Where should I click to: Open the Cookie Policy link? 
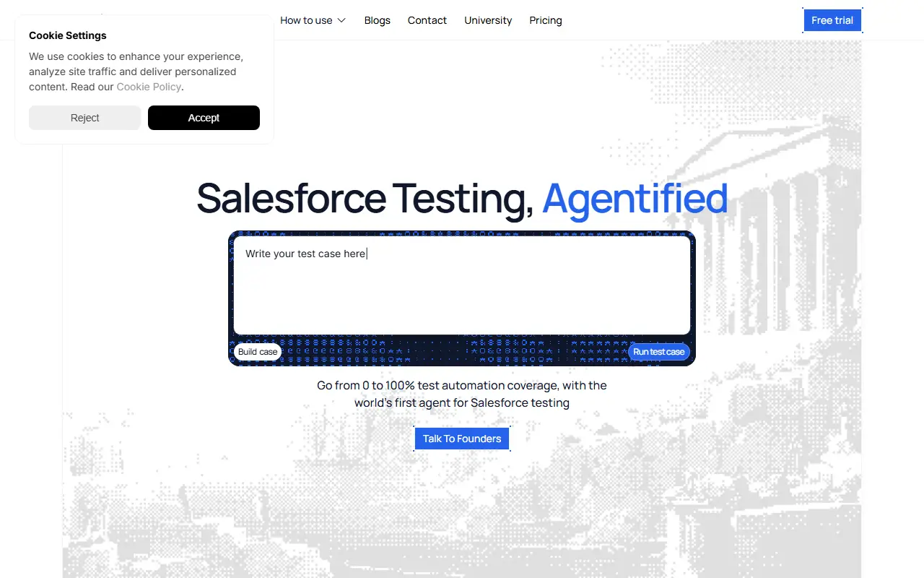pyautogui.click(x=149, y=87)
